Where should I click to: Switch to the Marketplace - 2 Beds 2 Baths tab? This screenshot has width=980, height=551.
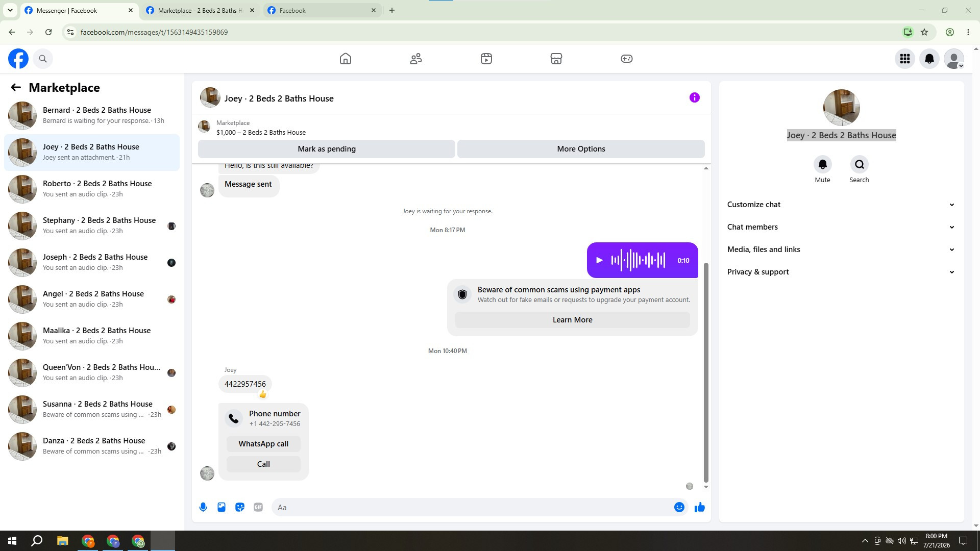(x=201, y=10)
